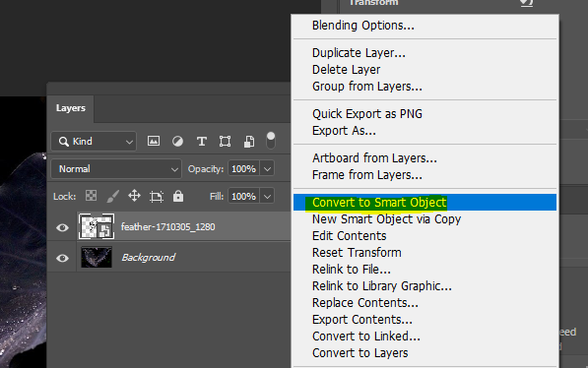Click the feather-1710305_1280 layer name

tap(168, 227)
